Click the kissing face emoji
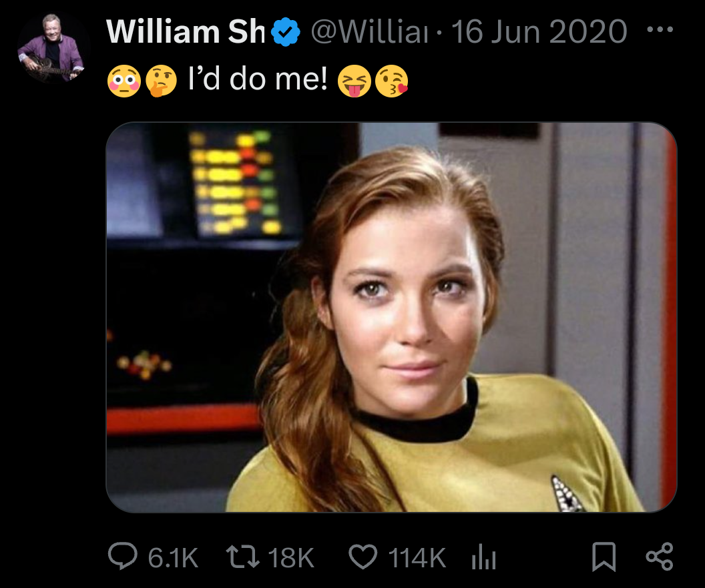705x588 pixels. [392, 81]
